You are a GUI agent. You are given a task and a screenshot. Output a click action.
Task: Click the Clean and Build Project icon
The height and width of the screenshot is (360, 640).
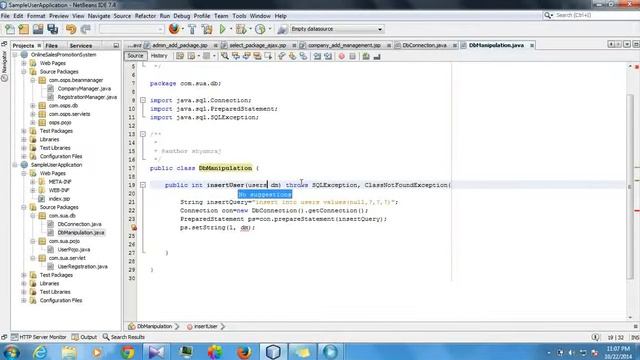(207, 29)
